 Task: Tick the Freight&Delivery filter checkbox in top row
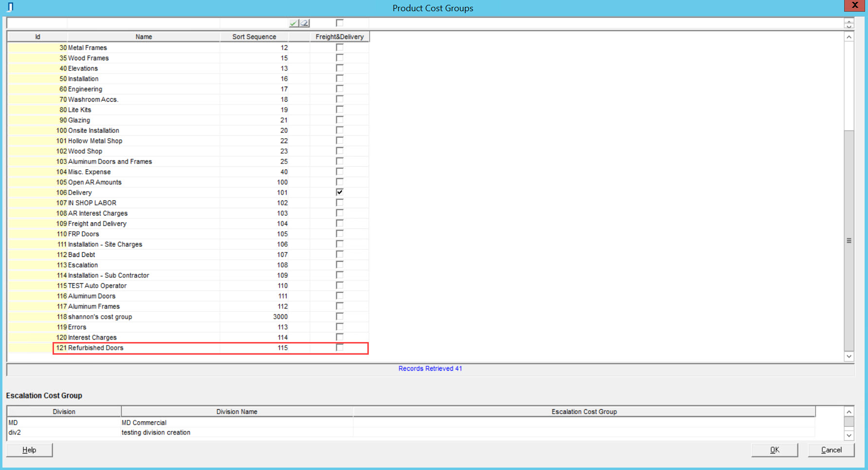point(340,23)
